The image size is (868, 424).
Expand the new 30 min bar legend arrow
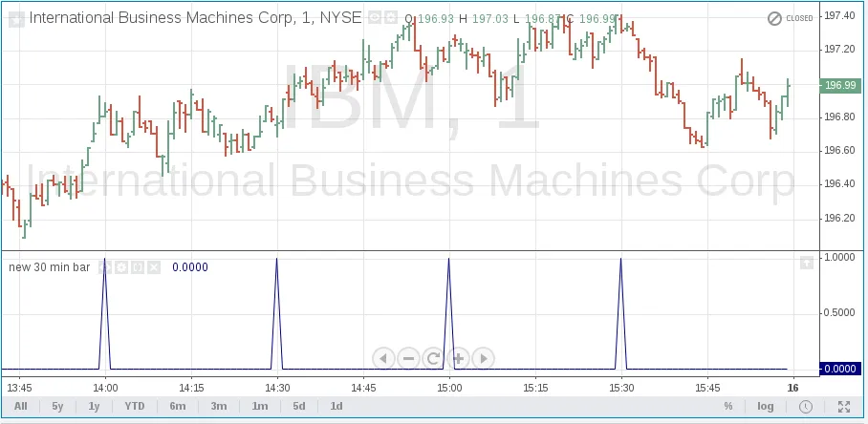click(105, 267)
